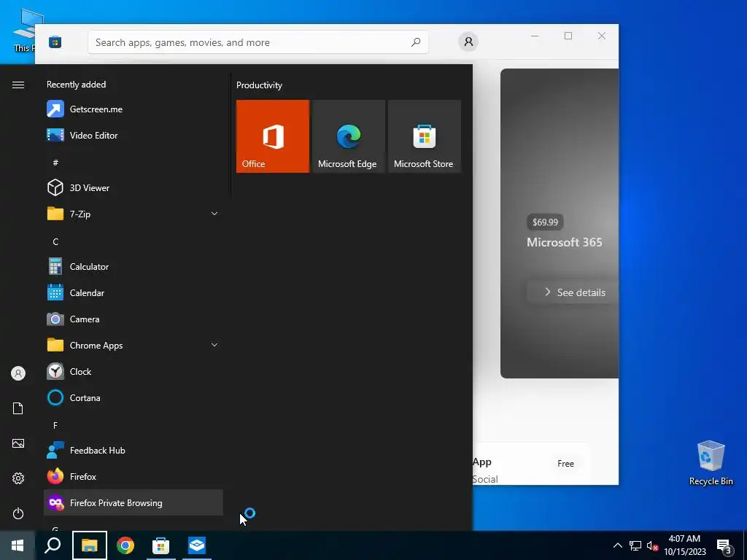Open Getscreen.me from Recently added
The height and width of the screenshot is (560, 747).
point(133,109)
